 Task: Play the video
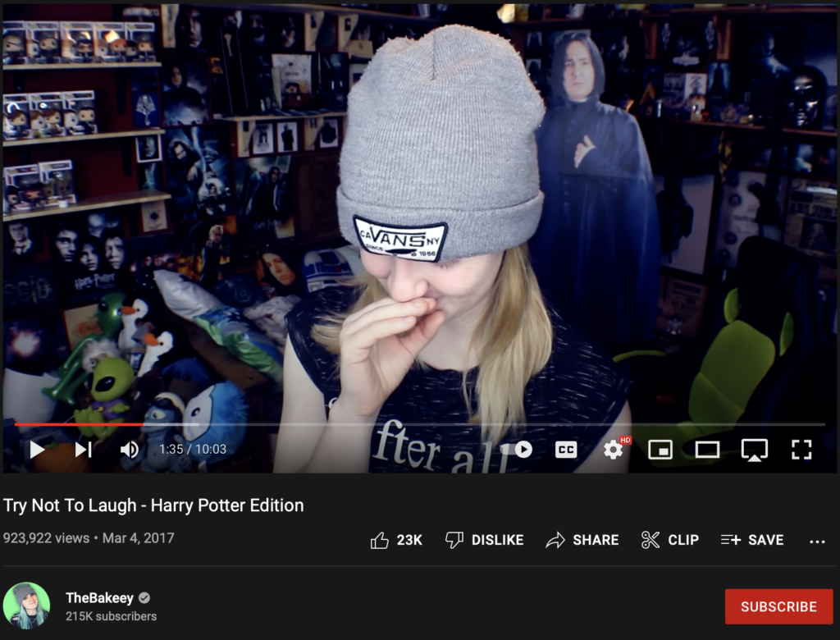pyautogui.click(x=36, y=449)
